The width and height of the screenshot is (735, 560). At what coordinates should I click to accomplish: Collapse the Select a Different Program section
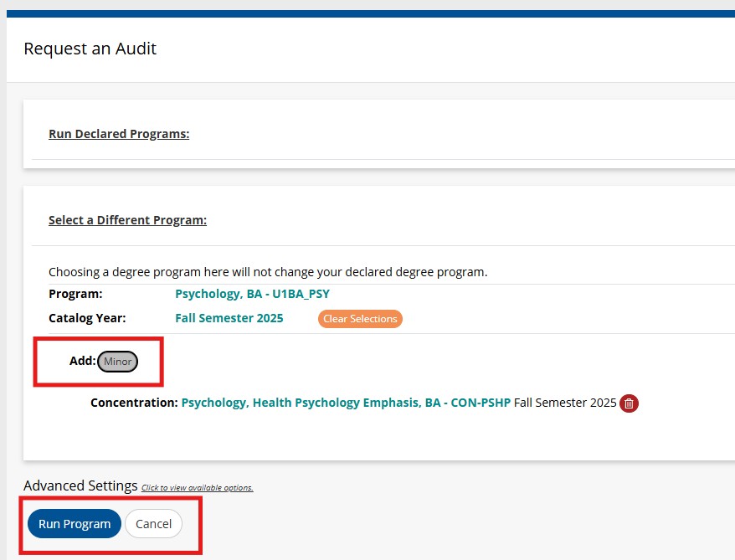point(127,220)
